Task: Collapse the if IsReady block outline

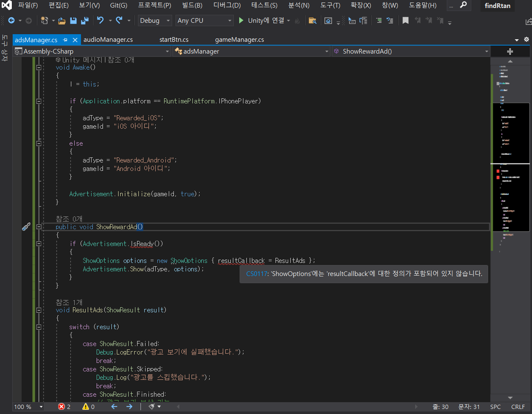Action: (39, 244)
